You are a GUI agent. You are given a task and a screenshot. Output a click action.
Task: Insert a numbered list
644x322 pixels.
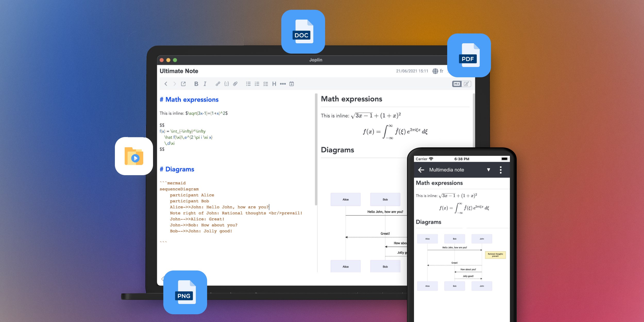tap(257, 84)
